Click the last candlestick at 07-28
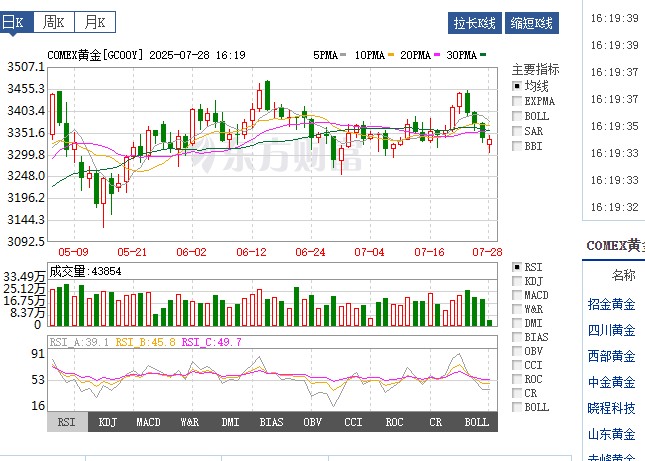This screenshot has width=645, height=461. tap(489, 146)
